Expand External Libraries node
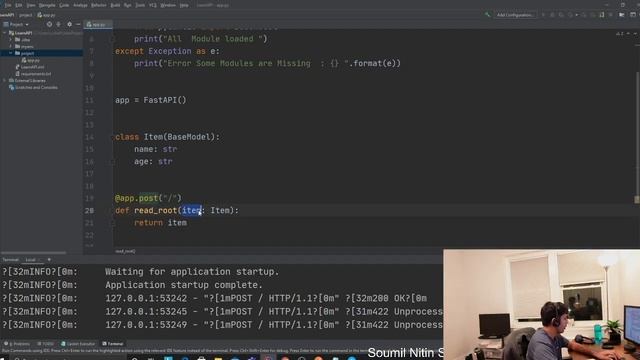 click(x=4, y=81)
